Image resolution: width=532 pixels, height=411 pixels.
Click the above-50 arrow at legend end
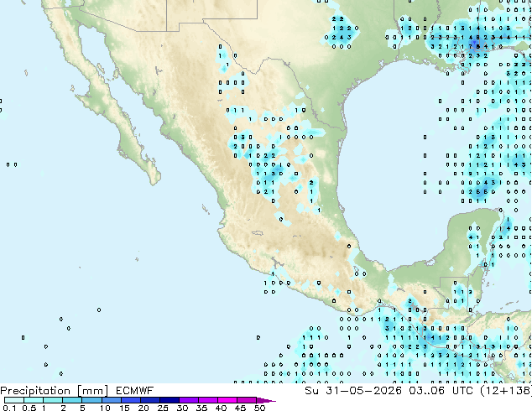click(x=266, y=400)
